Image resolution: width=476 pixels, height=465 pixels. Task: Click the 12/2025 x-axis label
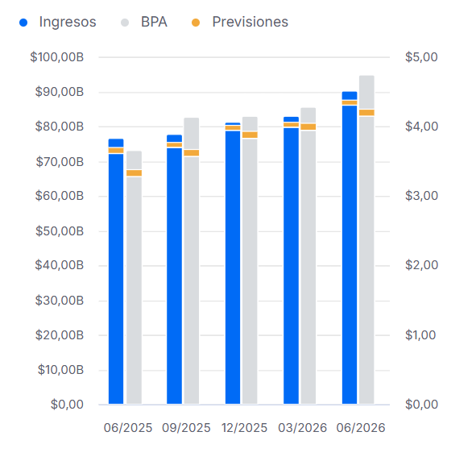244,428
